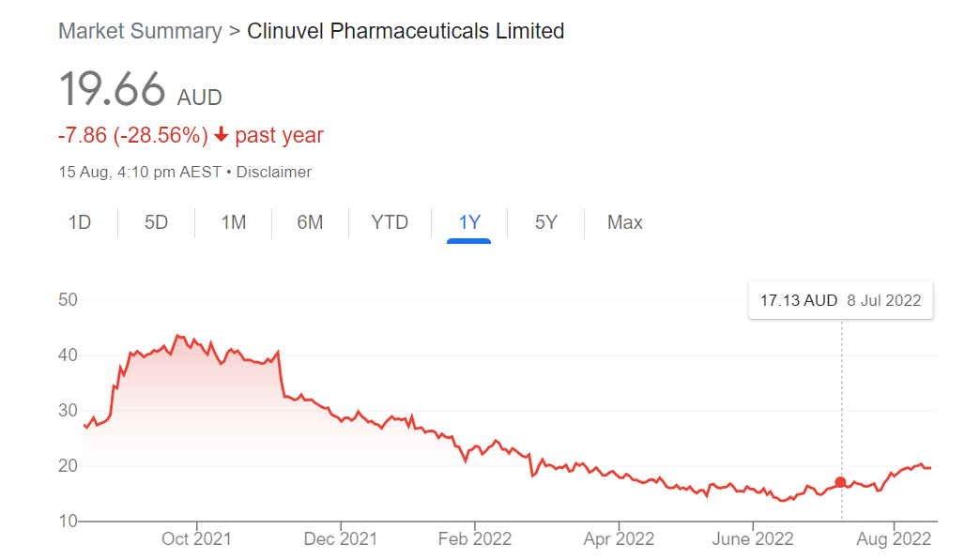Viewport: 980px width, 560px height.
Task: Open the 6M chart view
Action: pyautogui.click(x=310, y=222)
